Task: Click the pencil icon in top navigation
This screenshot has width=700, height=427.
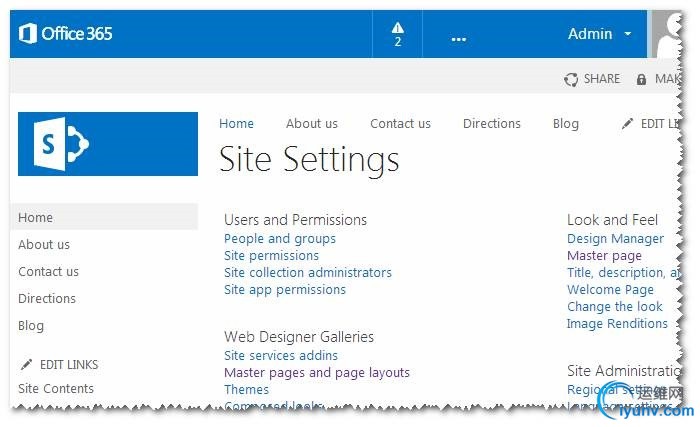Action: pyautogui.click(x=627, y=124)
